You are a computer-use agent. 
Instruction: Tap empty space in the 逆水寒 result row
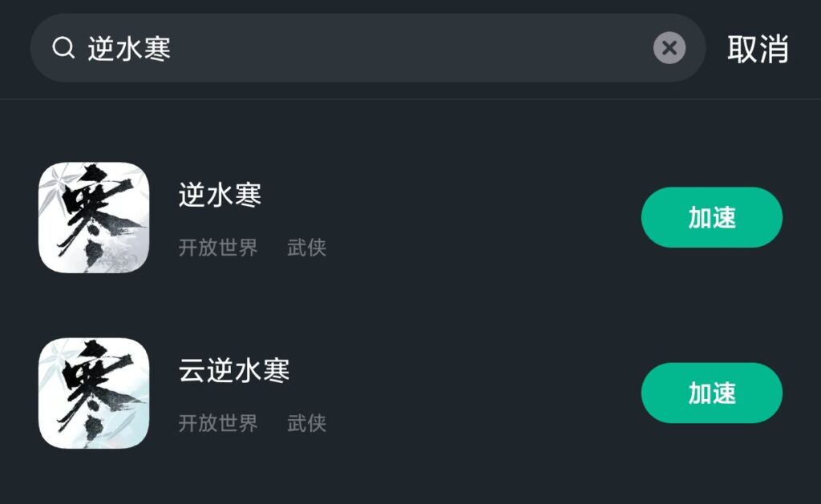click(481, 217)
